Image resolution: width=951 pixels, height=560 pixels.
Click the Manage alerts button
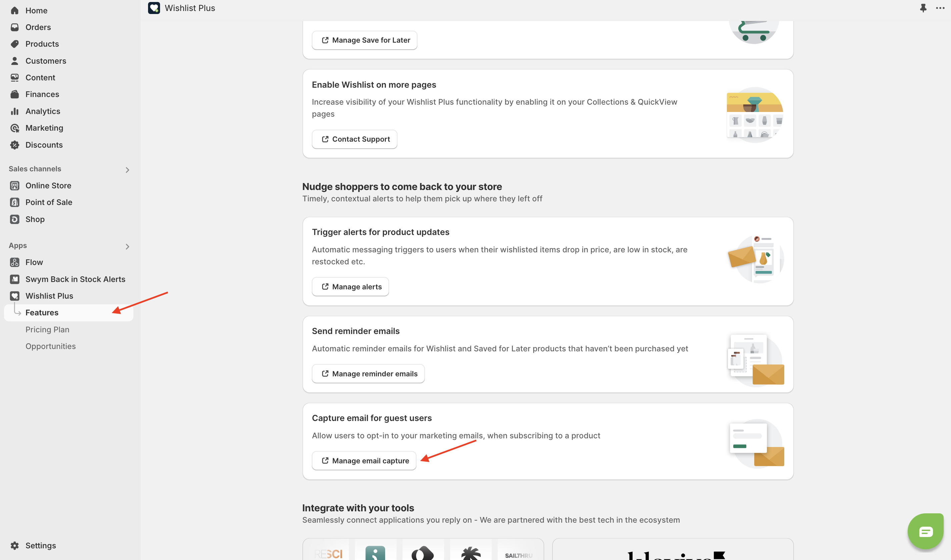(x=350, y=286)
